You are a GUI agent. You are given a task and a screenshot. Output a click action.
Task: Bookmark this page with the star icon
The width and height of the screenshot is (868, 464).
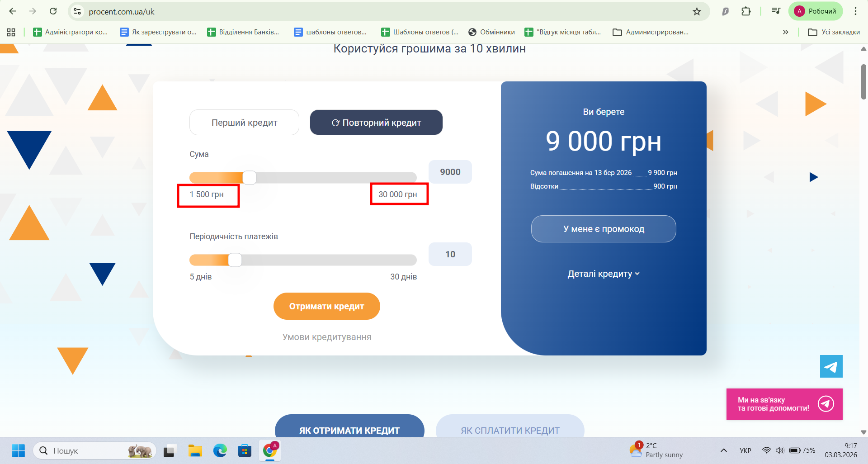697,11
